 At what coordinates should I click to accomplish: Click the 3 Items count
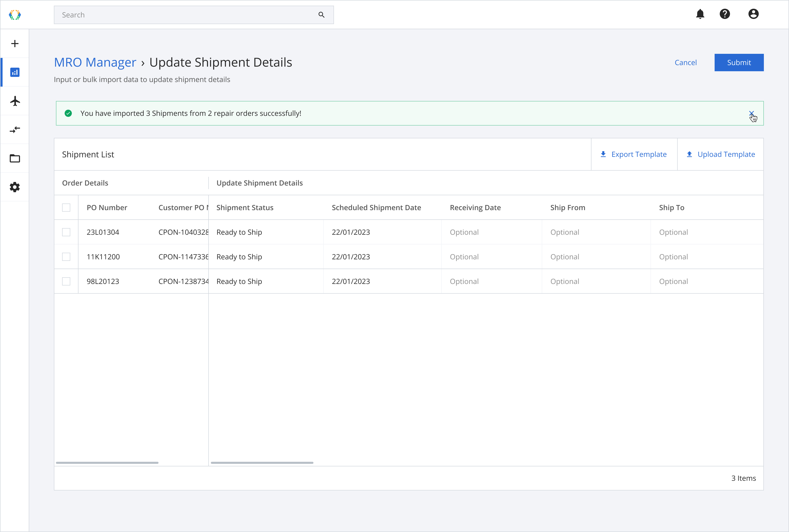pos(744,478)
